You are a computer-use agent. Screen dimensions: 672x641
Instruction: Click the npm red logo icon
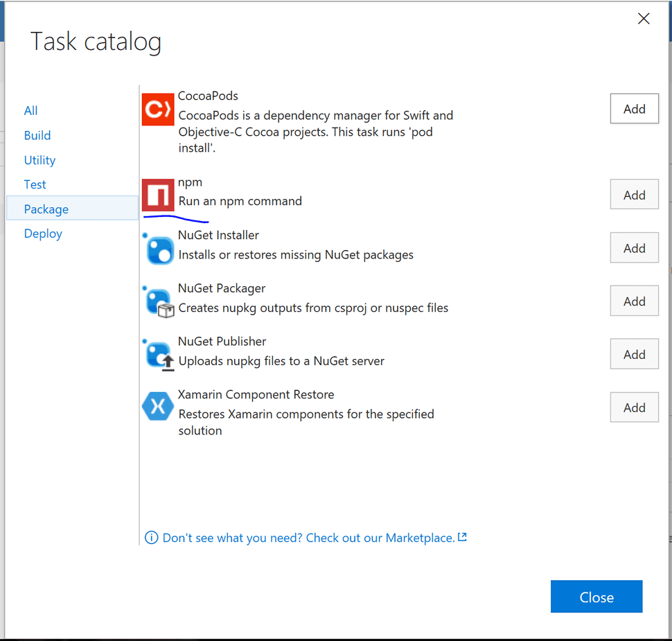coord(158,195)
